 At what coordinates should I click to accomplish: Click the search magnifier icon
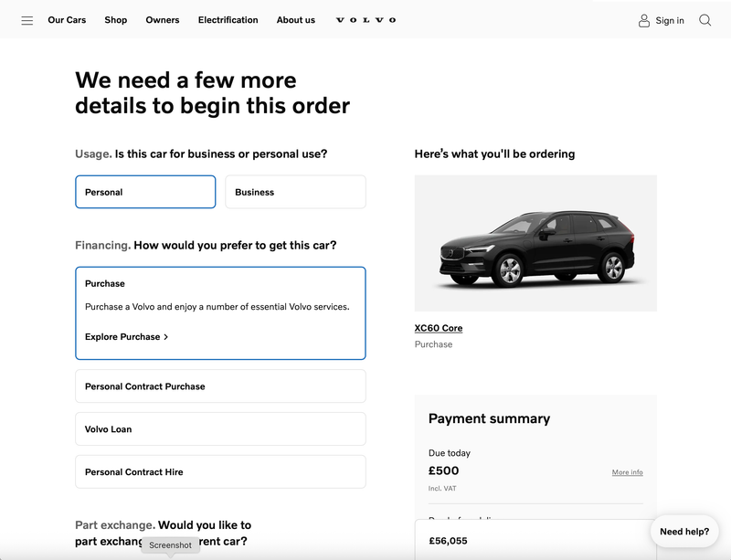point(705,19)
